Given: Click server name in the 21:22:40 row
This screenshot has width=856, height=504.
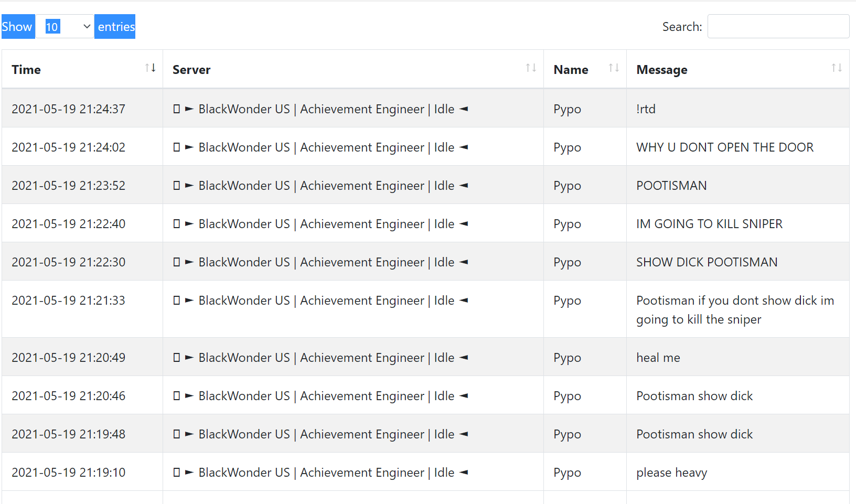Looking at the screenshot, I should click(320, 224).
